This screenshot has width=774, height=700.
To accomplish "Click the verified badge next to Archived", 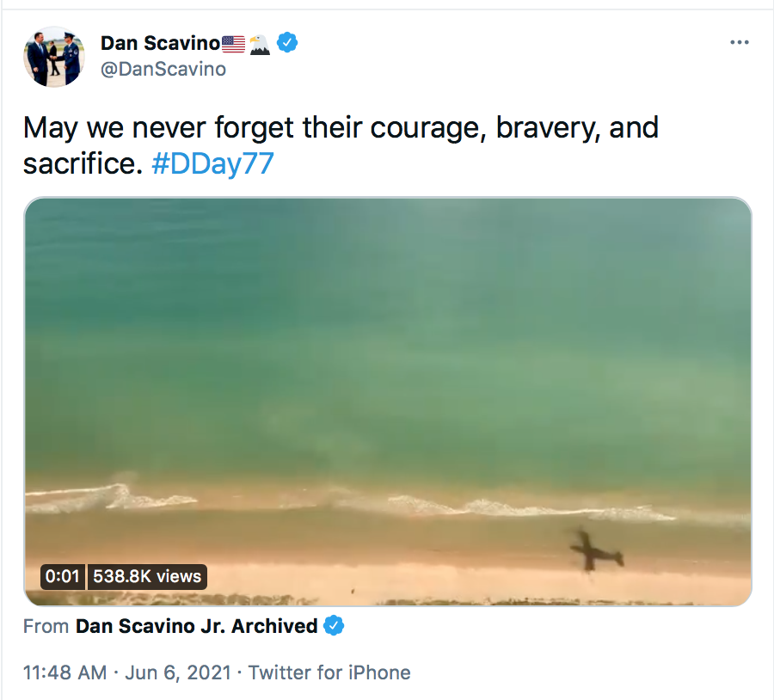I will 334,626.
